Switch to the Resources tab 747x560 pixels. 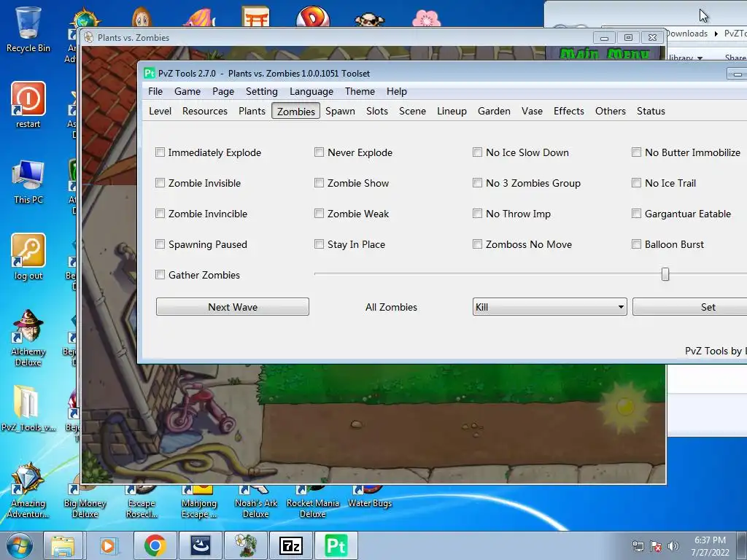pyautogui.click(x=205, y=111)
